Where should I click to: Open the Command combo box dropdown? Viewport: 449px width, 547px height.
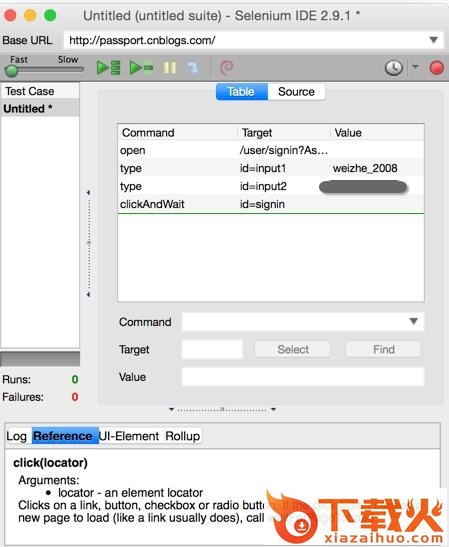(413, 321)
